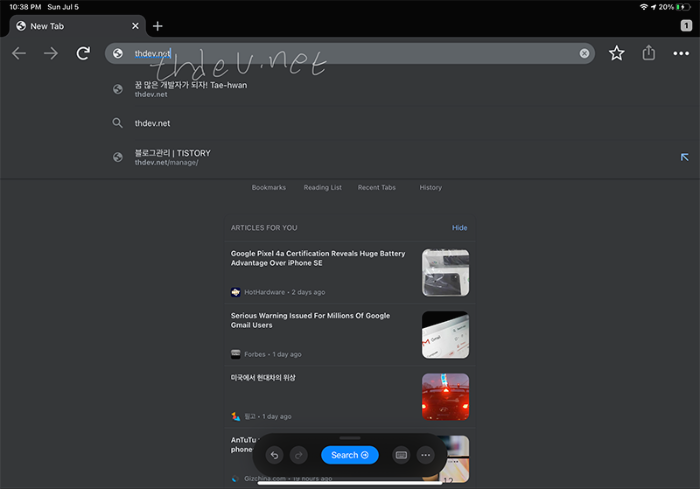Open Reading List shortcut
Viewport: 700px width, 489px height.
[x=322, y=188]
